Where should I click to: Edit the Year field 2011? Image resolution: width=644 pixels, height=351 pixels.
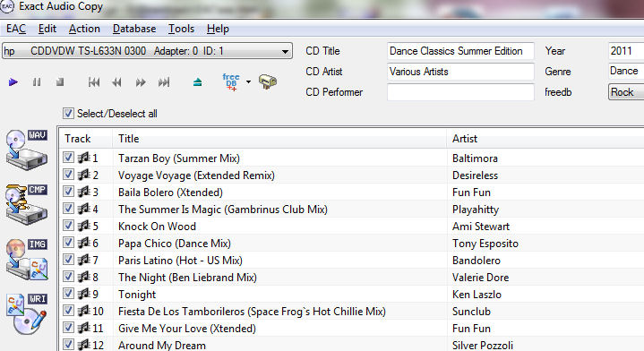[x=625, y=51]
